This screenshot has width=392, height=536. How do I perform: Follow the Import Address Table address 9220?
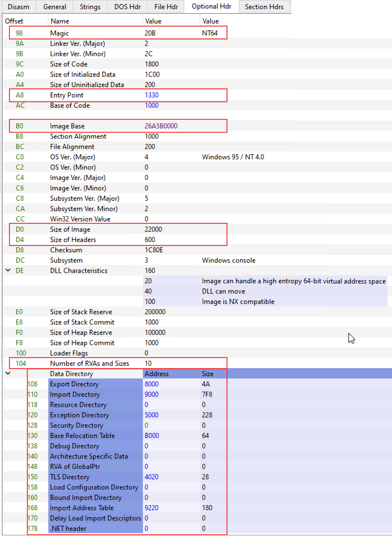pos(152,508)
